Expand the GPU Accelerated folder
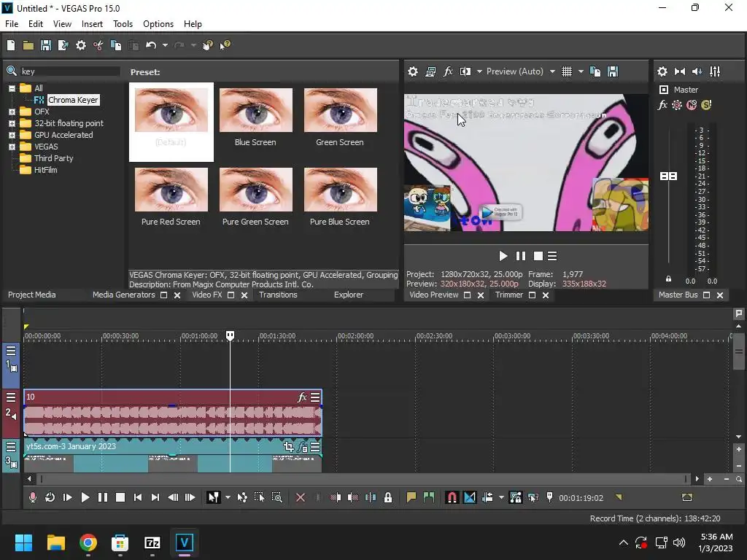747x560 pixels. [x=12, y=135]
